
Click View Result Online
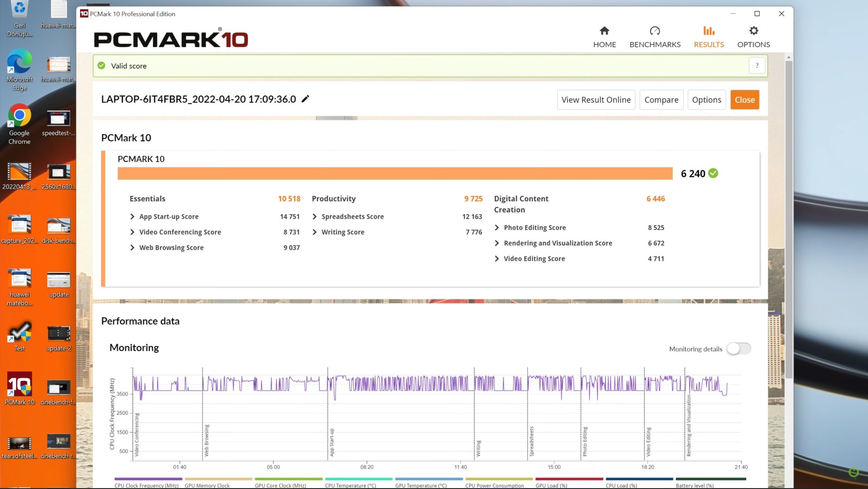[x=596, y=100]
